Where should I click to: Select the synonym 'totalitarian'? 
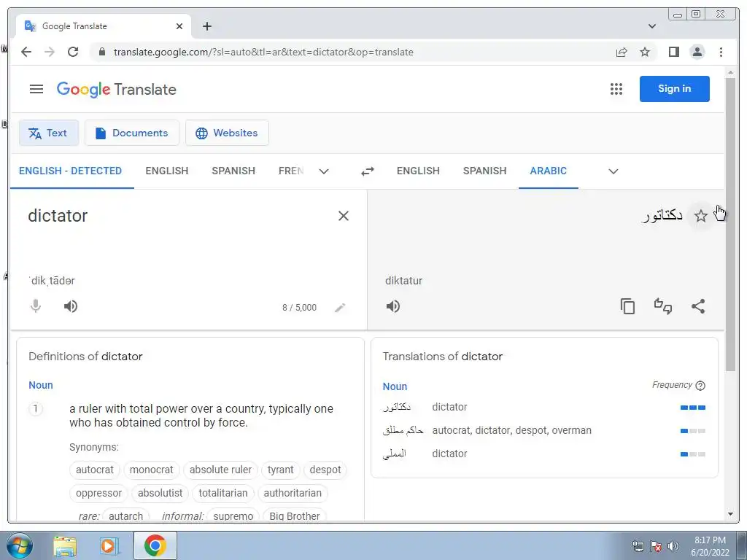(x=223, y=493)
